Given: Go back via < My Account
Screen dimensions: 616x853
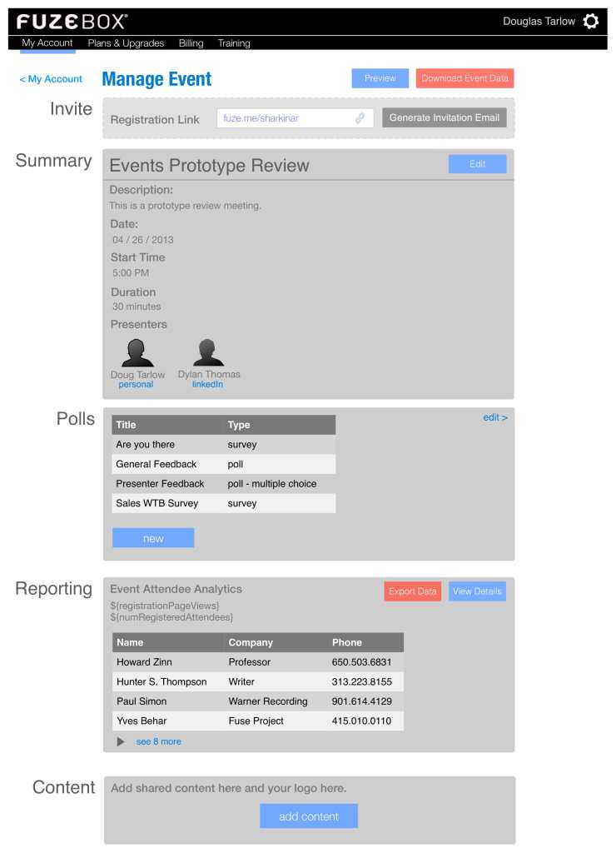Looking at the screenshot, I should [x=51, y=79].
